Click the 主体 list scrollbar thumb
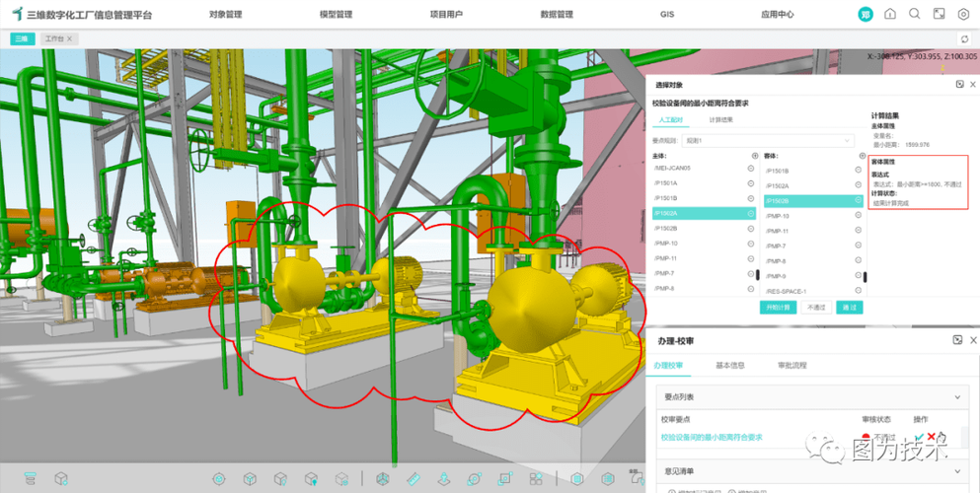The image size is (980, 493). pos(758,274)
